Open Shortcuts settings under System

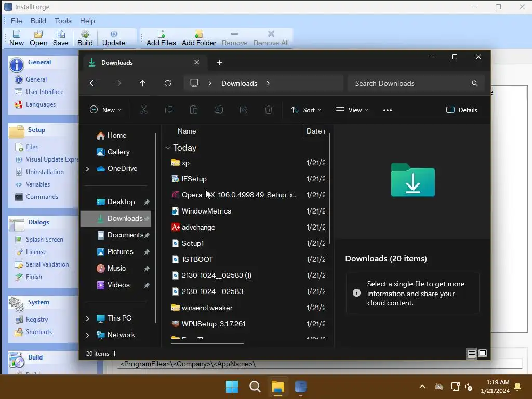38,332
